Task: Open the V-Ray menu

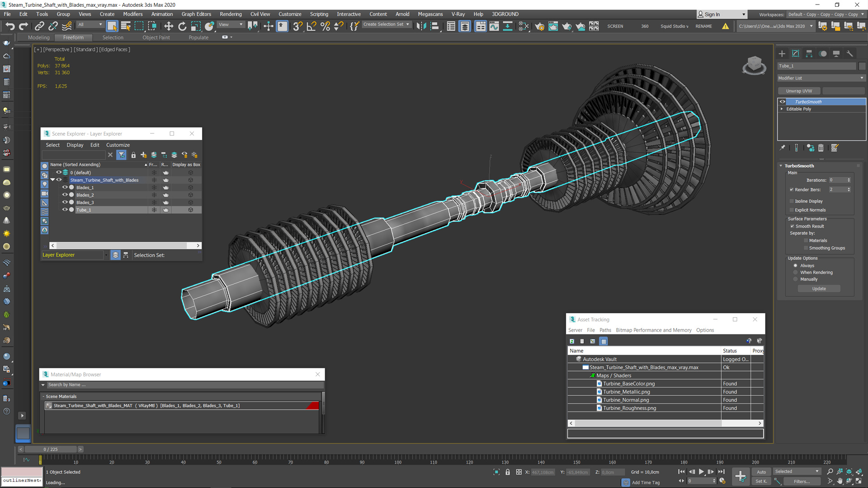Action: 458,14
